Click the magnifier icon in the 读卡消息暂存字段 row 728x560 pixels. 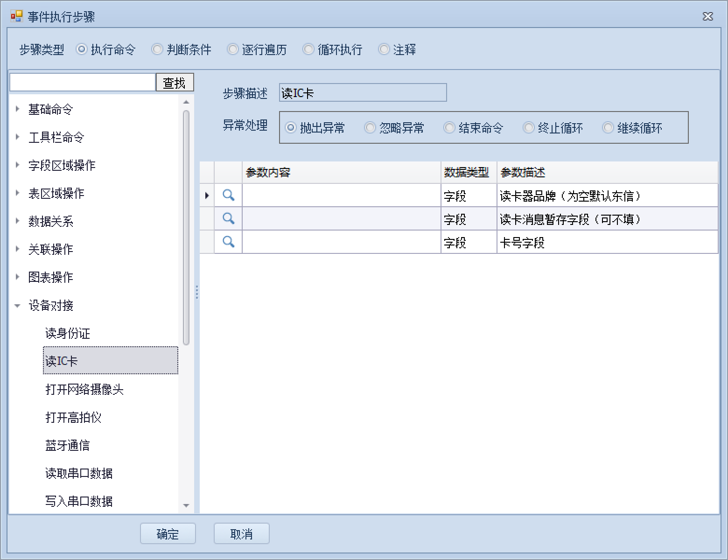click(228, 218)
